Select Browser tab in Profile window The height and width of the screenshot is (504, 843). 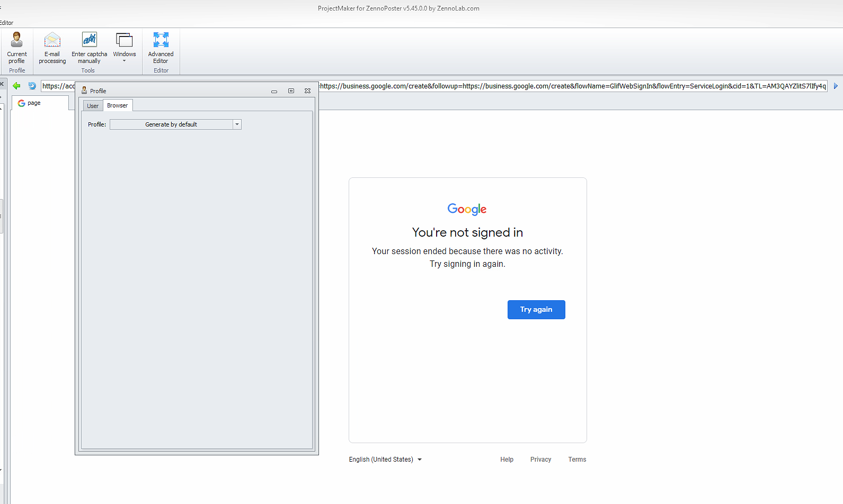118,105
